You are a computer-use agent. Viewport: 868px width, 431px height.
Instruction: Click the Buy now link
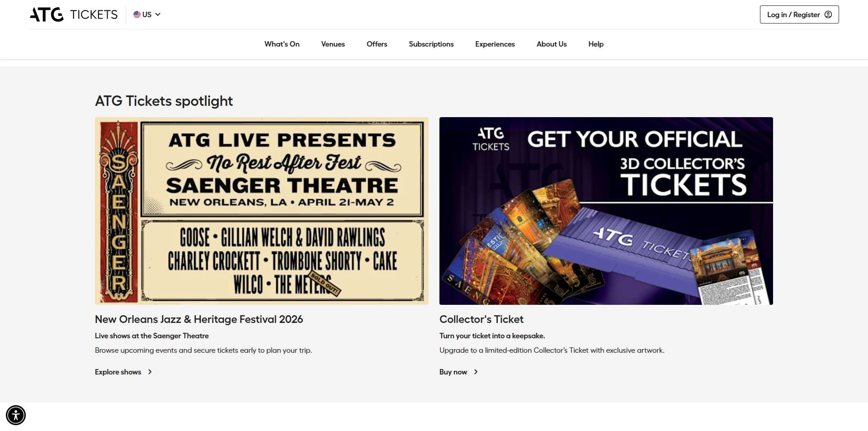point(458,372)
